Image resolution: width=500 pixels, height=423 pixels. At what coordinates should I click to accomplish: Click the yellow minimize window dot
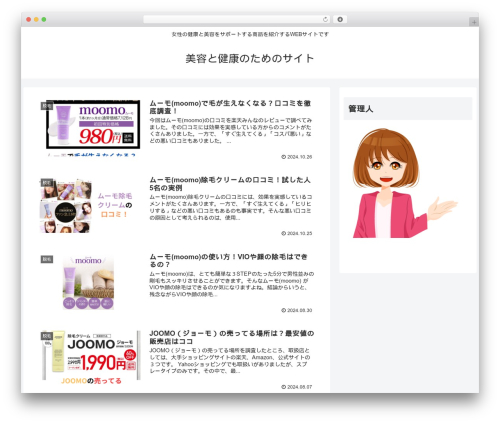tap(36, 19)
